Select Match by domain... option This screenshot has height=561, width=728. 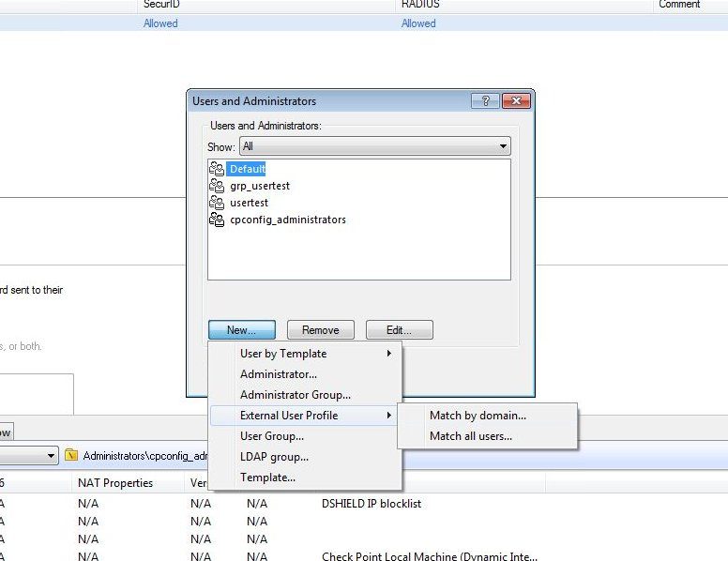[478, 416]
